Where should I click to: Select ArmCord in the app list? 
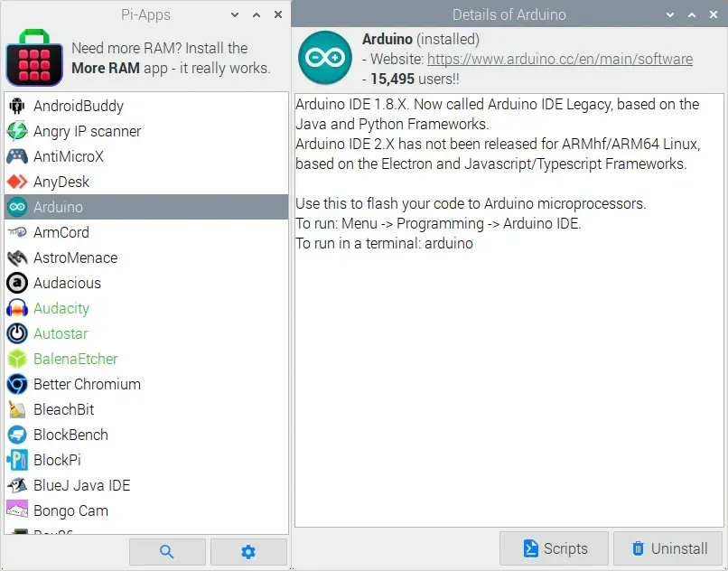pyautogui.click(x=146, y=232)
